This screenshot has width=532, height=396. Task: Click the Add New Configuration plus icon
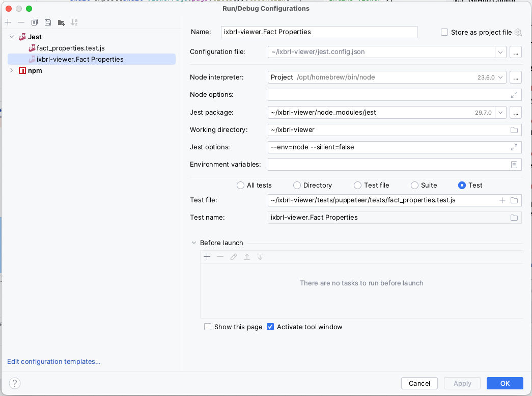8,22
